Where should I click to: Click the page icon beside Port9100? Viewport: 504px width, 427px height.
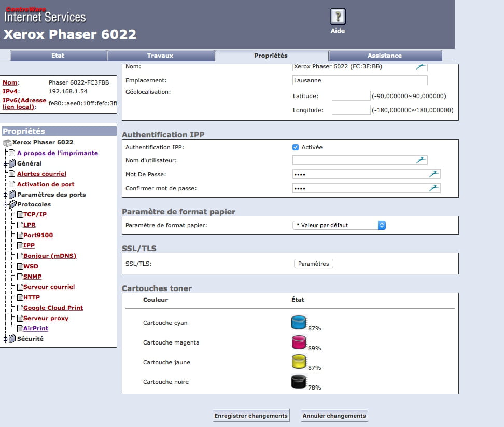[x=20, y=235]
